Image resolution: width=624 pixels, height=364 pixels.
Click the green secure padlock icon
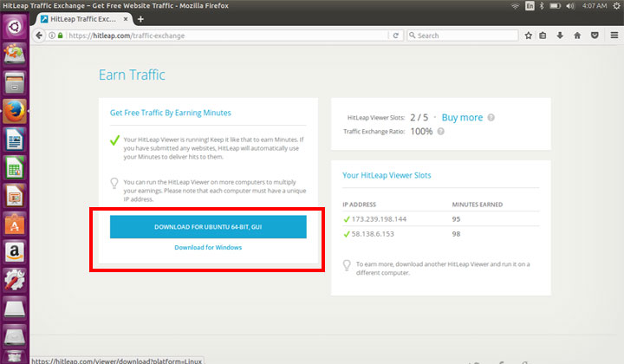click(x=61, y=36)
